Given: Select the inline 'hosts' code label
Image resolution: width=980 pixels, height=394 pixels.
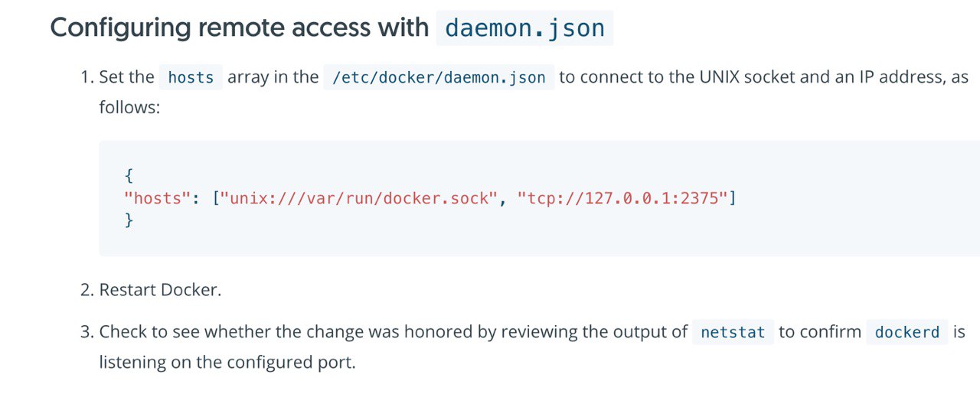Looking at the screenshot, I should 191,77.
